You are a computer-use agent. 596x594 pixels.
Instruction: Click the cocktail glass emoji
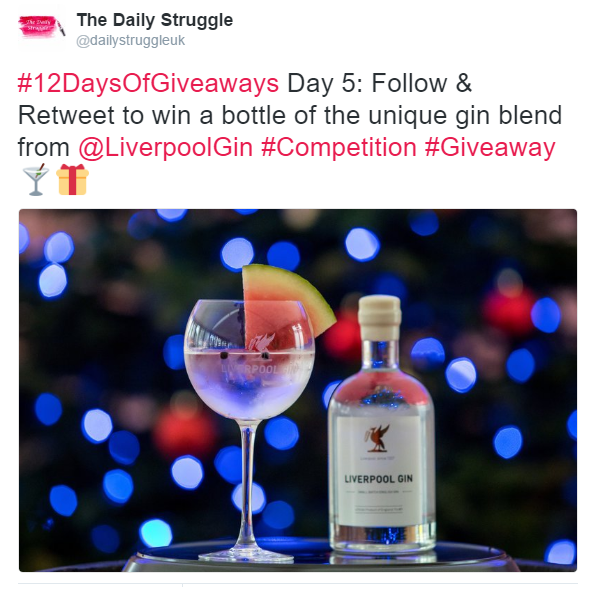(36, 180)
